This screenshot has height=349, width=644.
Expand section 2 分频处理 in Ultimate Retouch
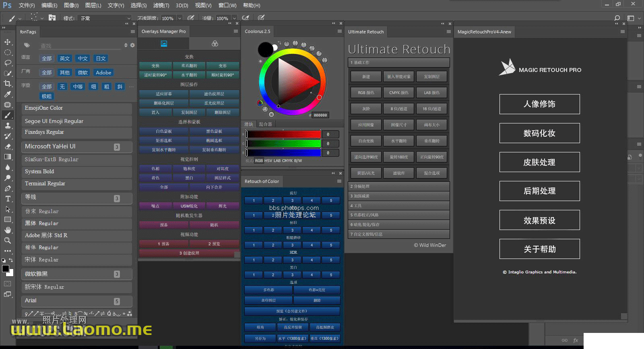pos(398,186)
